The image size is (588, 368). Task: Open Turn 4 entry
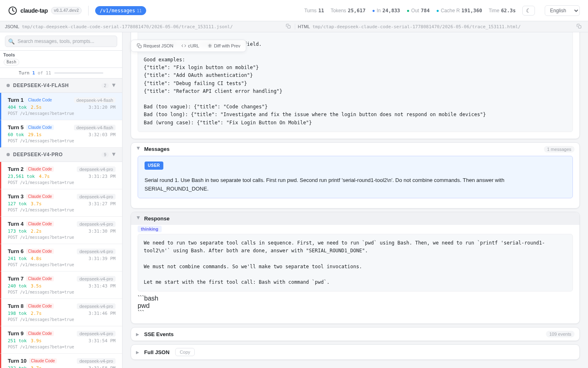(x=61, y=230)
